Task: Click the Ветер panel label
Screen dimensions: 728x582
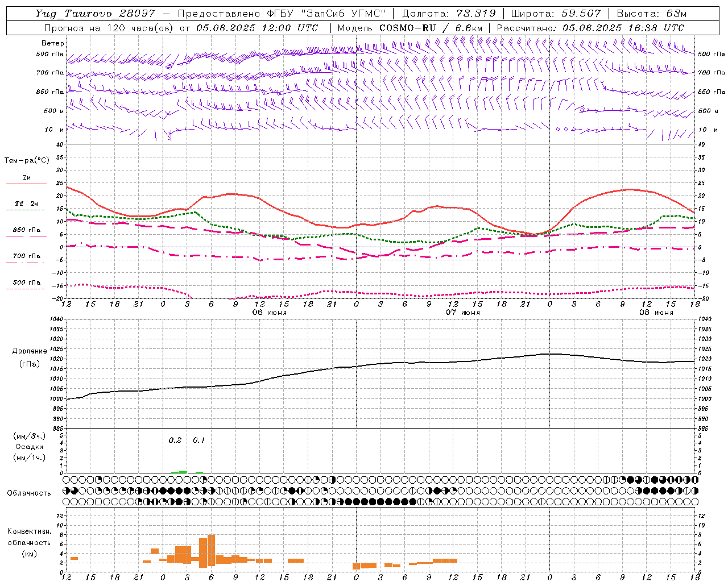Action: tap(53, 43)
